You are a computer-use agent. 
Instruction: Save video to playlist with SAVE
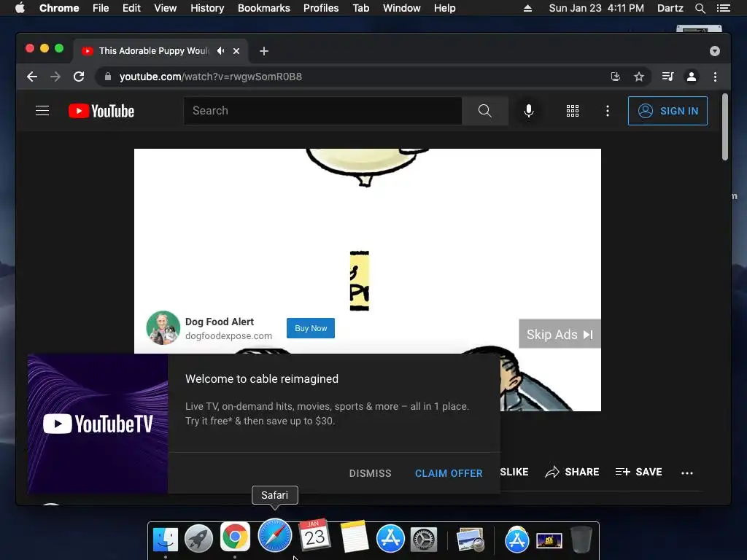pyautogui.click(x=639, y=472)
